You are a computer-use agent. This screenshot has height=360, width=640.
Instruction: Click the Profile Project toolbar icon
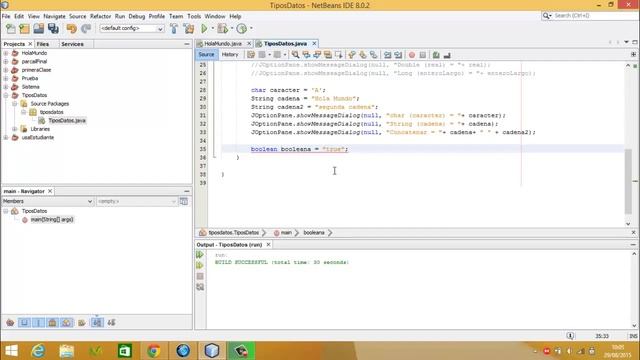tap(242, 29)
